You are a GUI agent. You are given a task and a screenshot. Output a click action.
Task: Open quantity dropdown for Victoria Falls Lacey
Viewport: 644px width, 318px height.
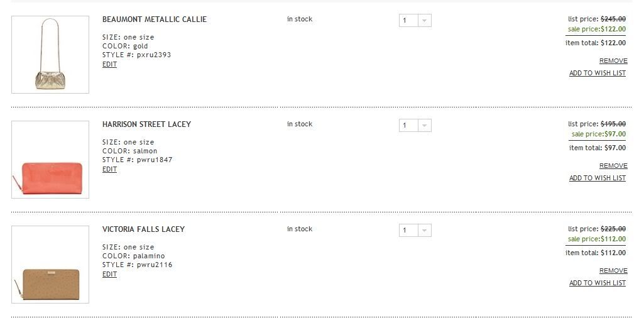point(425,231)
